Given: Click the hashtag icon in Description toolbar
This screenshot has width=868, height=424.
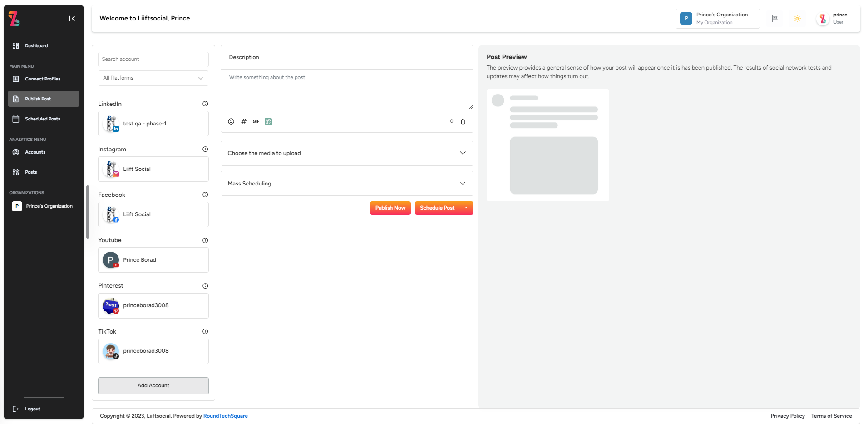Looking at the screenshot, I should pyautogui.click(x=244, y=121).
